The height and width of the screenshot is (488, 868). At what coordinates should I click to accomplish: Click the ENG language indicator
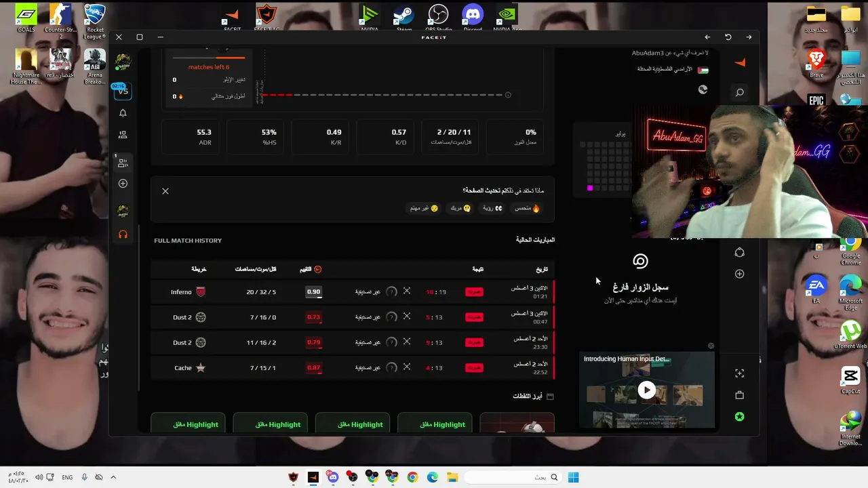coord(67,477)
